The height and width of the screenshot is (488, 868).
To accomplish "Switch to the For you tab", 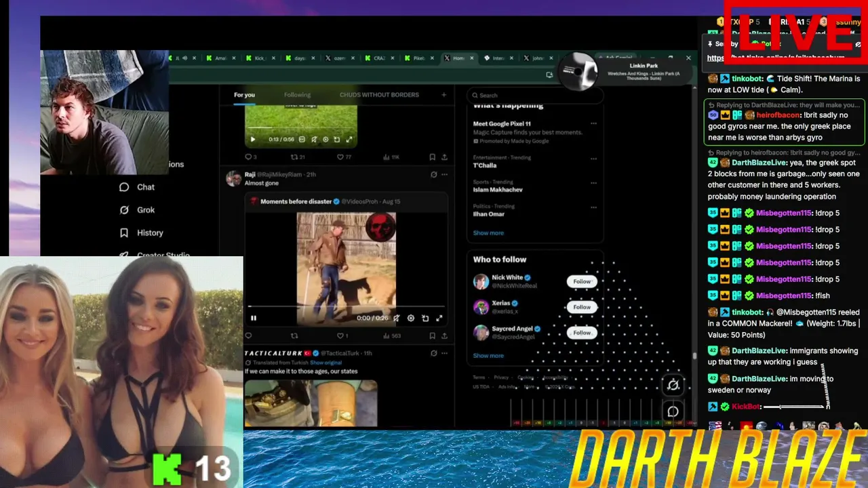I will click(x=245, y=95).
